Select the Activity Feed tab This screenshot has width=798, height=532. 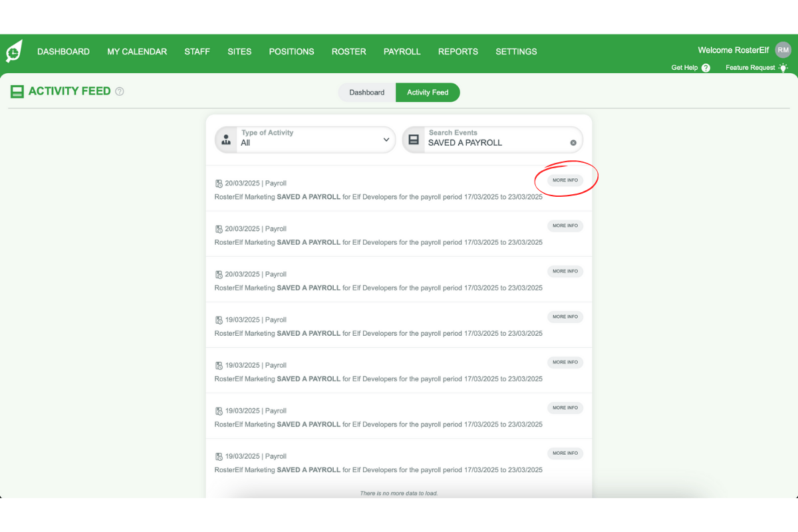(x=428, y=92)
